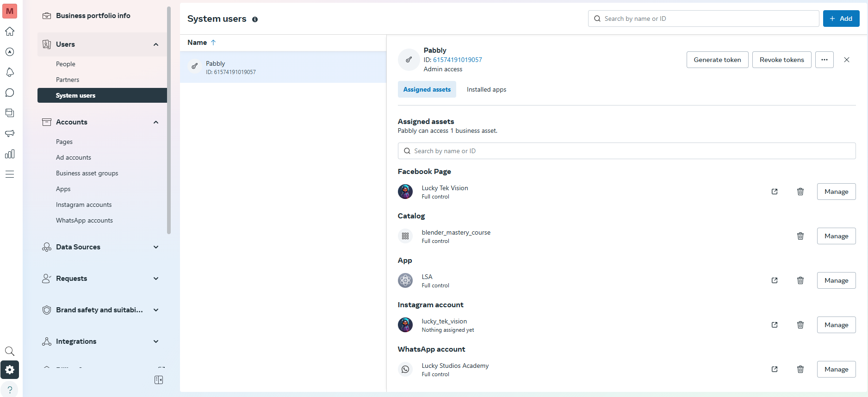Expand the Integrations section
The height and width of the screenshot is (397, 868).
[x=156, y=341]
